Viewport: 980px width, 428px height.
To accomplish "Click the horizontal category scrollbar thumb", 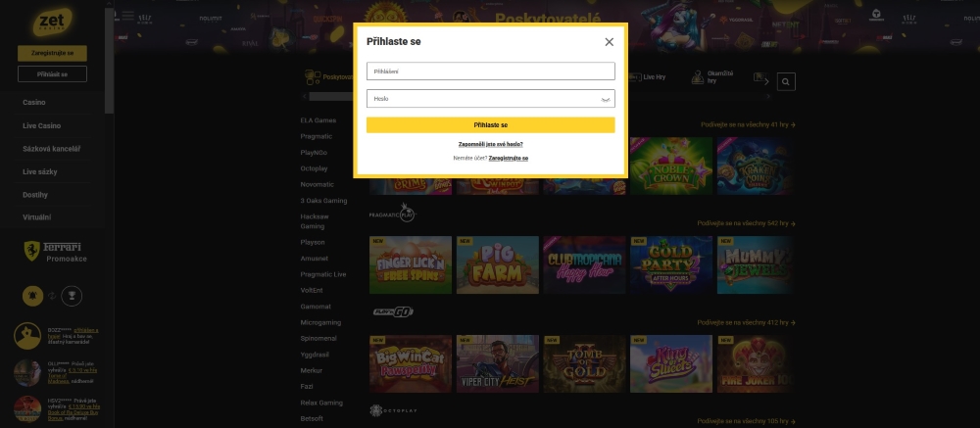I will tap(331, 96).
